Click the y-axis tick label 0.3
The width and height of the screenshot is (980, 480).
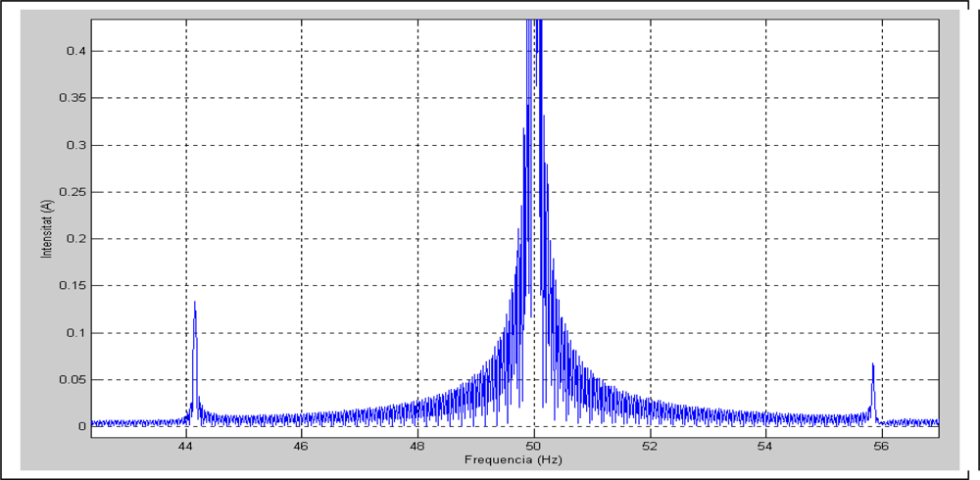(74, 145)
